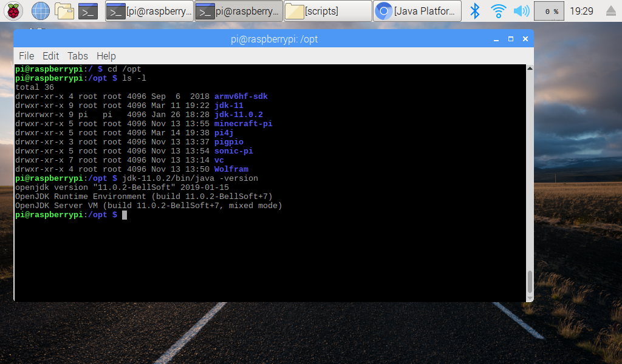Open the WiFi network menu

tap(498, 11)
